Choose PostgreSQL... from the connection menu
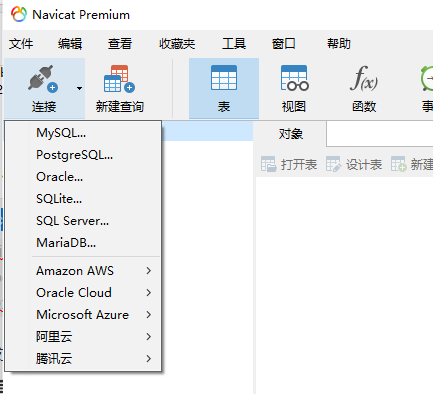Image resolution: width=433 pixels, height=394 pixels. pyautogui.click(x=83, y=155)
